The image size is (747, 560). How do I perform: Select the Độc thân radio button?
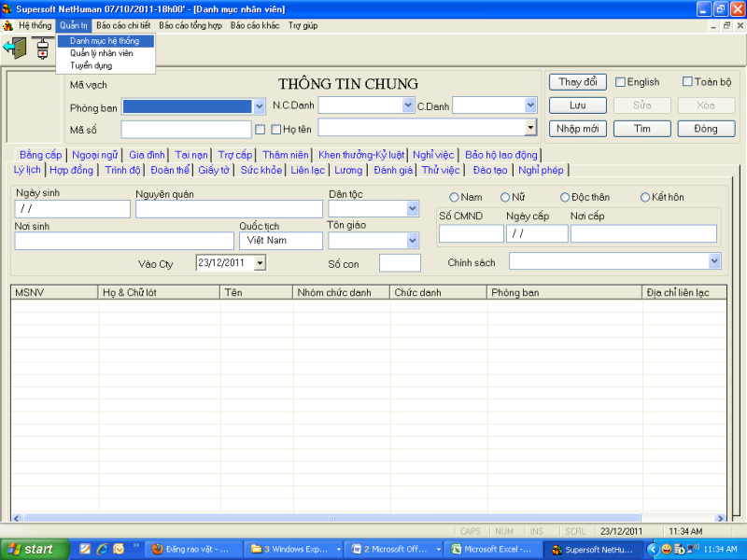click(x=565, y=197)
